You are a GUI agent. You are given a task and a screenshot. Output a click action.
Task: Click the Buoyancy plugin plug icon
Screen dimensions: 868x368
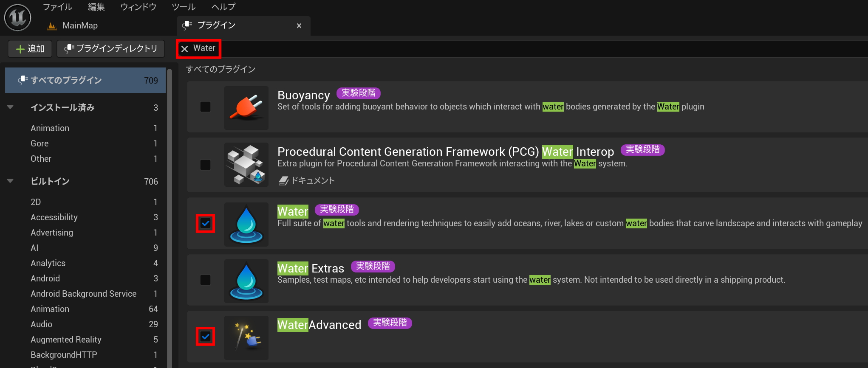246,108
